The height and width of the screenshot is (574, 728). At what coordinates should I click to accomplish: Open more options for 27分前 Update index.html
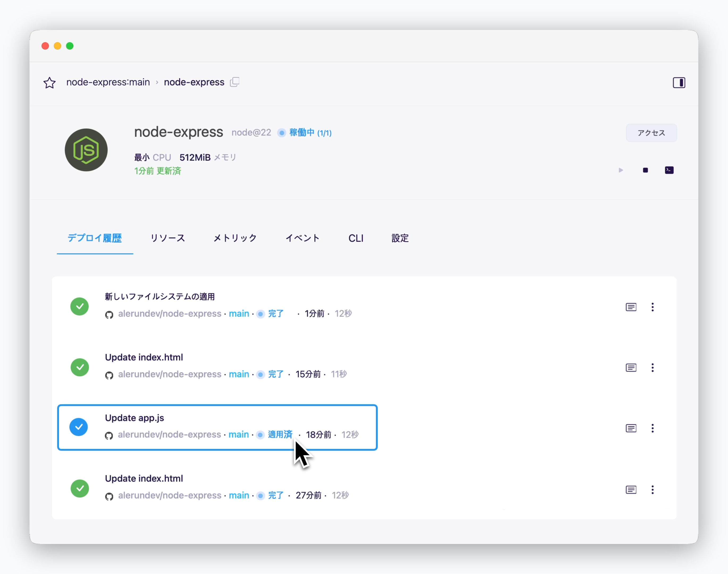653,490
